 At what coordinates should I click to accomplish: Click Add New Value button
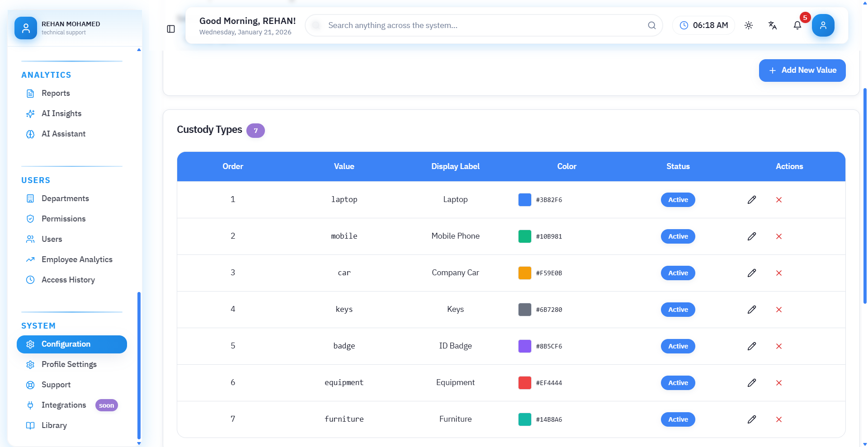[x=802, y=71]
